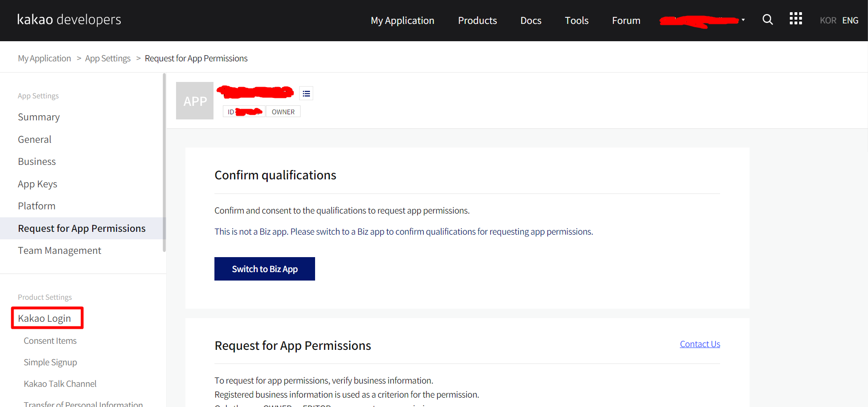Click the sidebar vertical scrollbar
This screenshot has width=868, height=407.
tap(164, 162)
